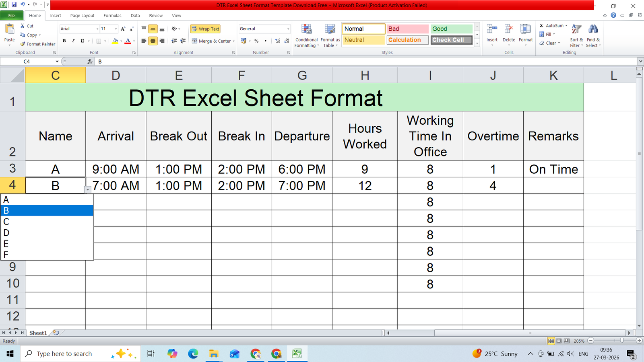Click the insert function fx icon

point(90,62)
